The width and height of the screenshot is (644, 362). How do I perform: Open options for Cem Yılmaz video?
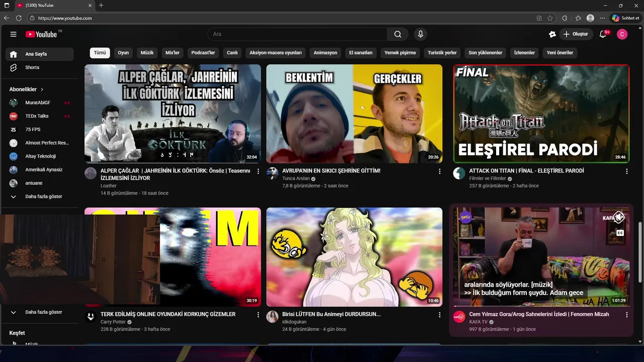[627, 315]
